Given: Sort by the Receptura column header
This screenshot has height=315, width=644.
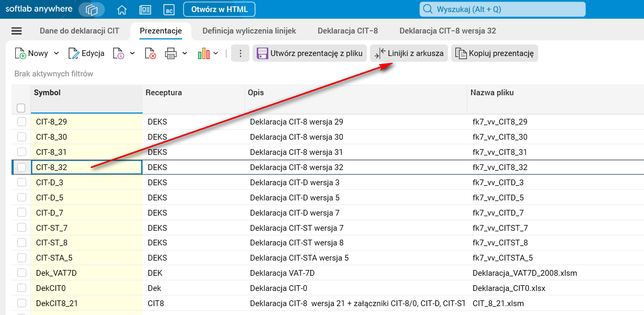Looking at the screenshot, I should point(193,99).
